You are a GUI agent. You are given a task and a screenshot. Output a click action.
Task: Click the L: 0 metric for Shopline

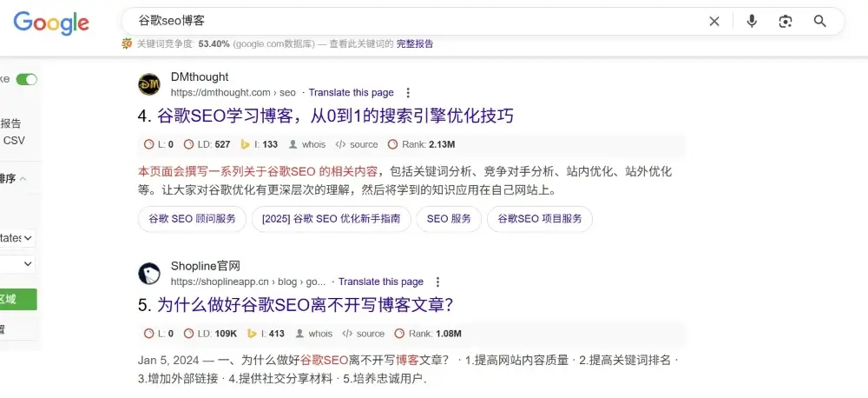pos(159,334)
